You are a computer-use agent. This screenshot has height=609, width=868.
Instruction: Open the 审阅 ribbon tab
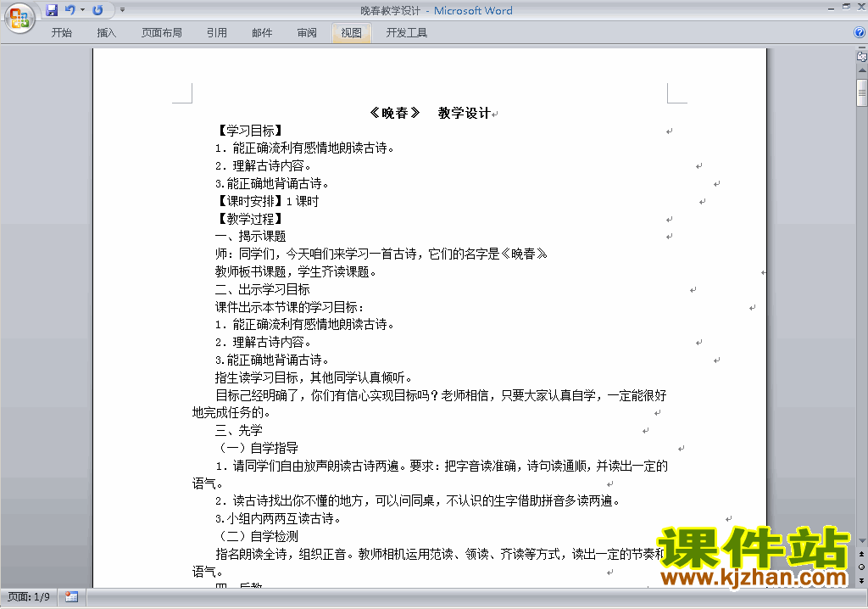click(307, 33)
